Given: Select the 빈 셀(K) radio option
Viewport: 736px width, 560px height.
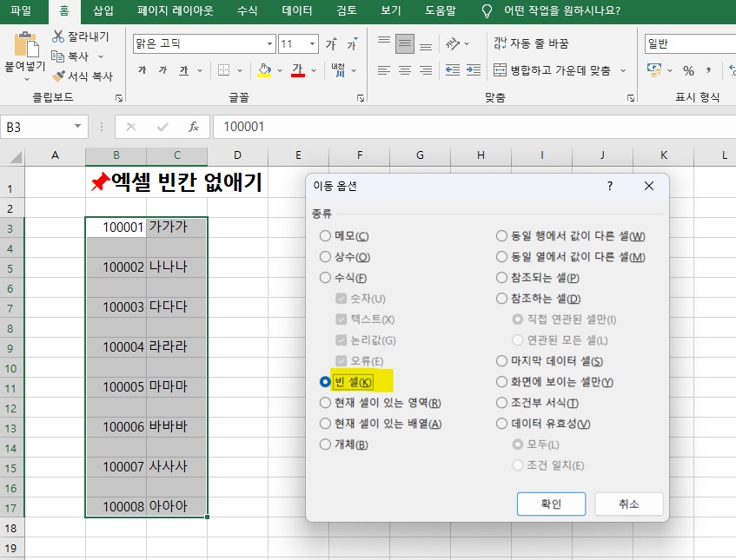Looking at the screenshot, I should click(x=325, y=382).
